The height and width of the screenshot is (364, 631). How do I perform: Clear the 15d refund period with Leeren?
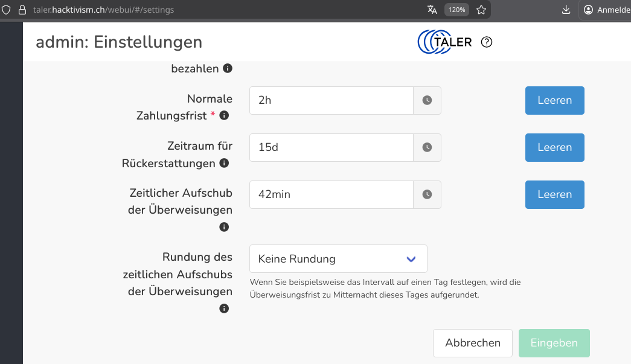click(x=554, y=147)
